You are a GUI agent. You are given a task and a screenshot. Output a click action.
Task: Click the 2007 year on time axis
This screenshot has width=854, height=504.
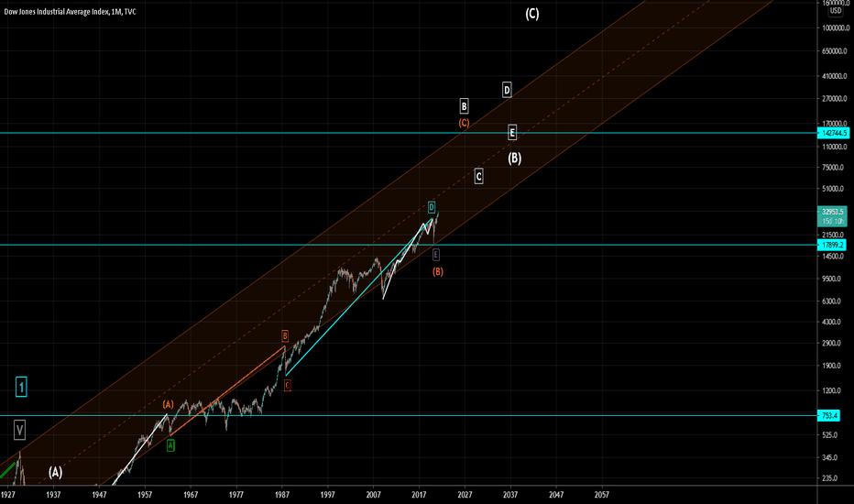[x=374, y=495]
